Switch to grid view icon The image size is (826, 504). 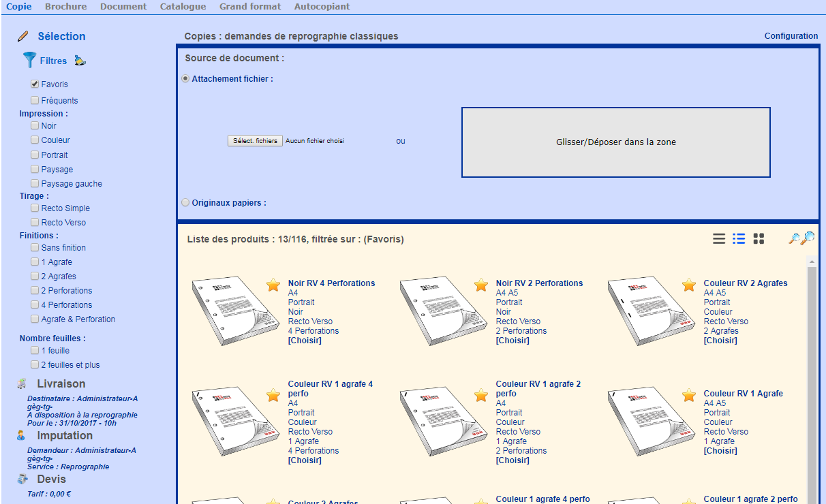point(759,238)
